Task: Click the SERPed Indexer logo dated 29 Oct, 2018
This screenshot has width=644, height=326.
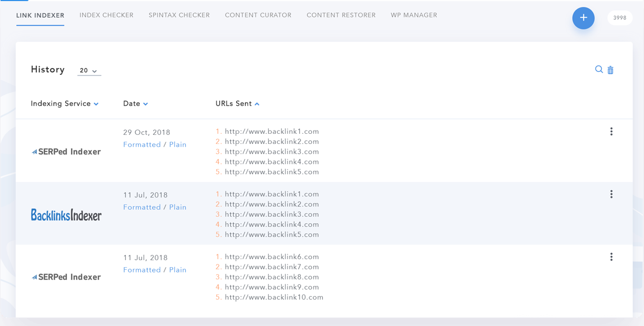Action: pyautogui.click(x=66, y=152)
